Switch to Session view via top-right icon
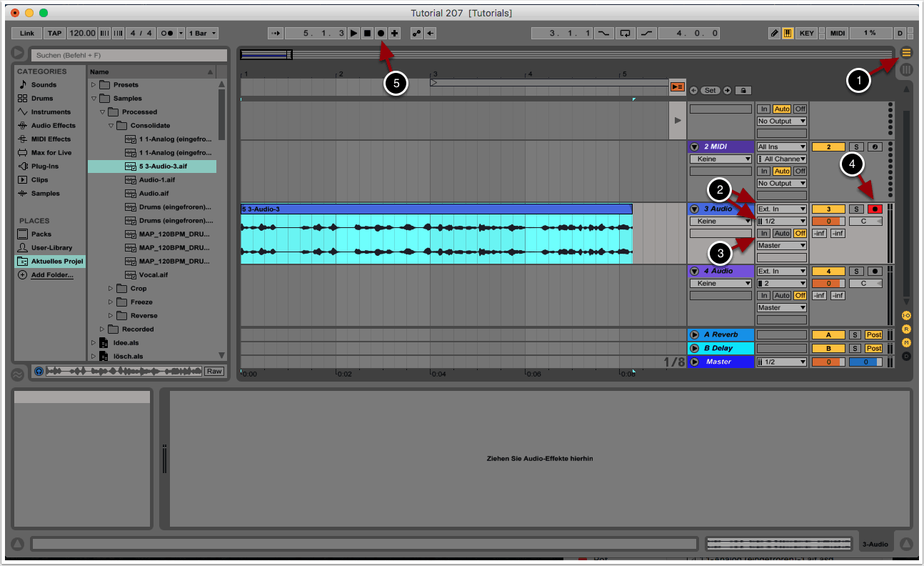Image resolution: width=924 pixels, height=566 pixels. [907, 69]
